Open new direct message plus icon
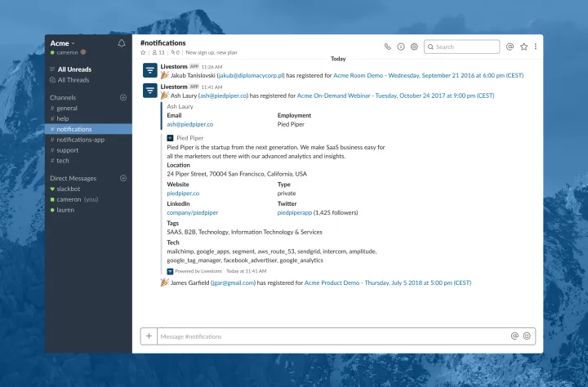This screenshot has height=387, width=588. coord(123,178)
